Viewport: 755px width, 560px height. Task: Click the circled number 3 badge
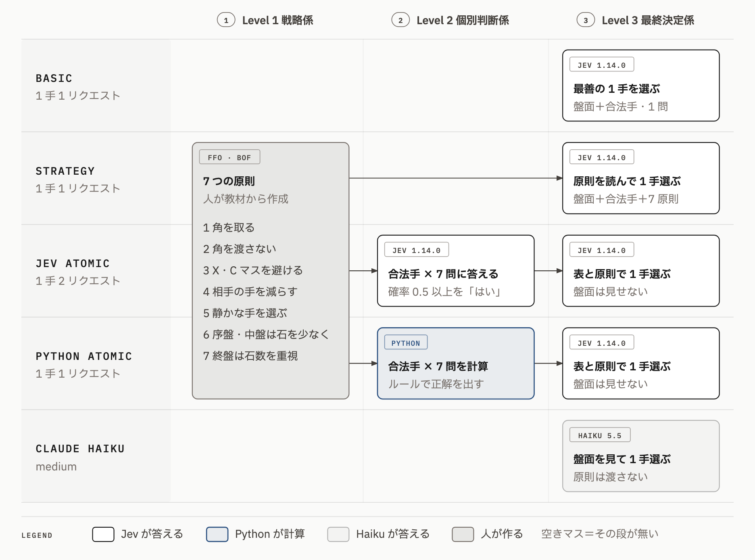tap(586, 20)
